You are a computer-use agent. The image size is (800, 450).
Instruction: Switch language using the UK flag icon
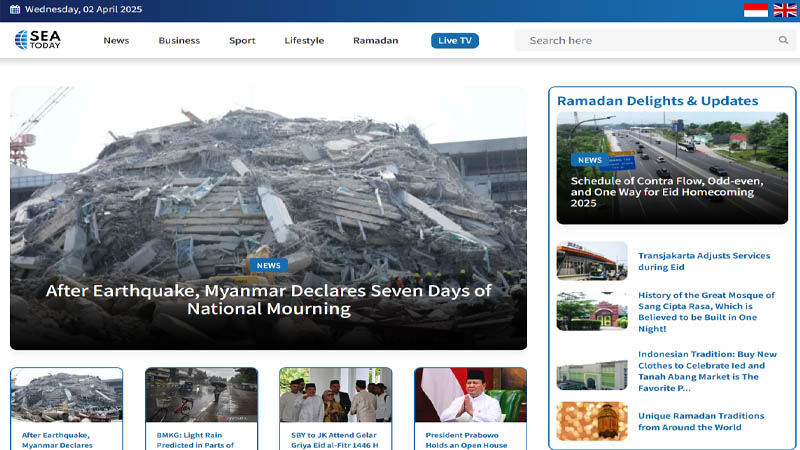pos(785,10)
